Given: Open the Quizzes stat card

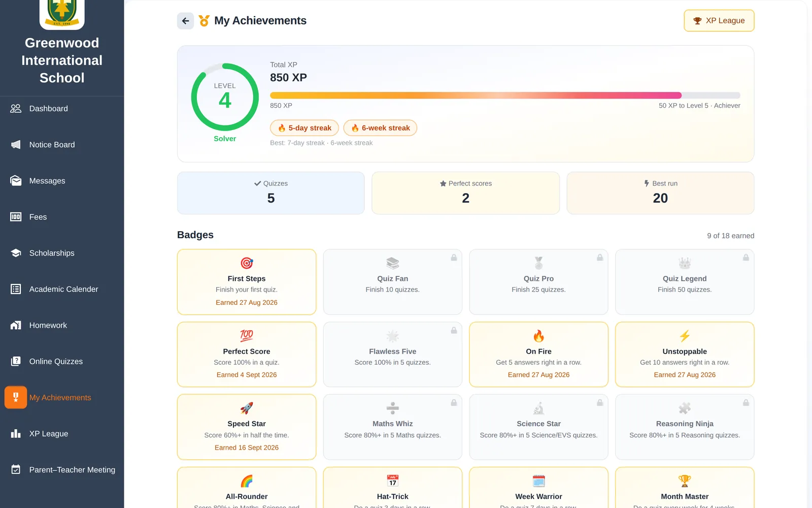Looking at the screenshot, I should coord(271,193).
